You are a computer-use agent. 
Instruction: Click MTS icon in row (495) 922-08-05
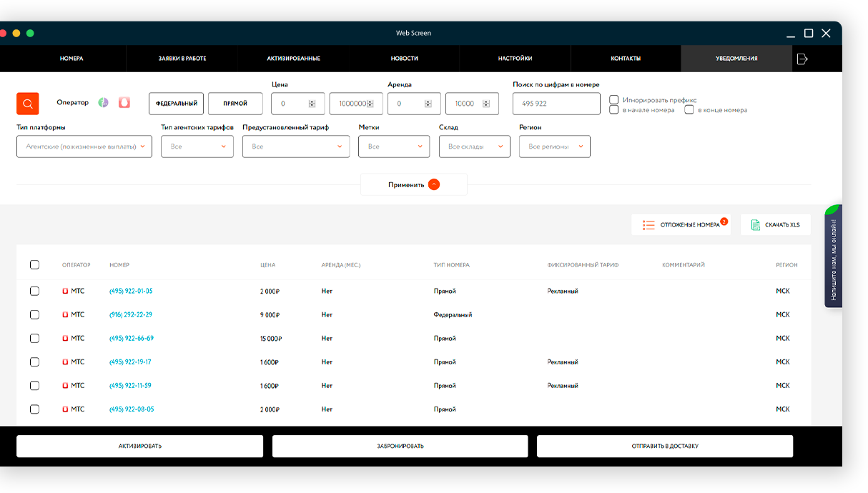65,409
